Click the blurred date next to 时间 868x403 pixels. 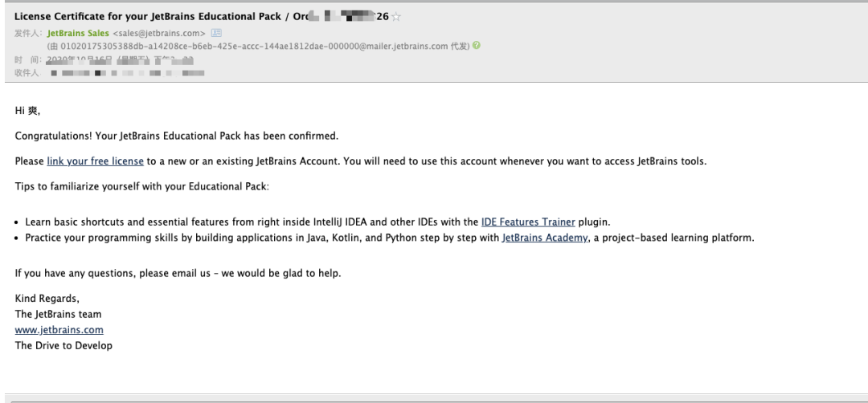pyautogui.click(x=120, y=59)
